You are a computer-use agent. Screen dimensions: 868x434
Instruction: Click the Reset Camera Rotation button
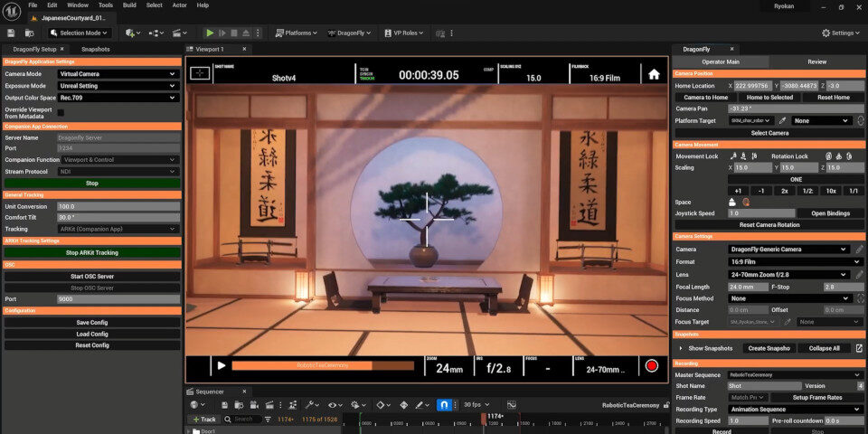769,224
